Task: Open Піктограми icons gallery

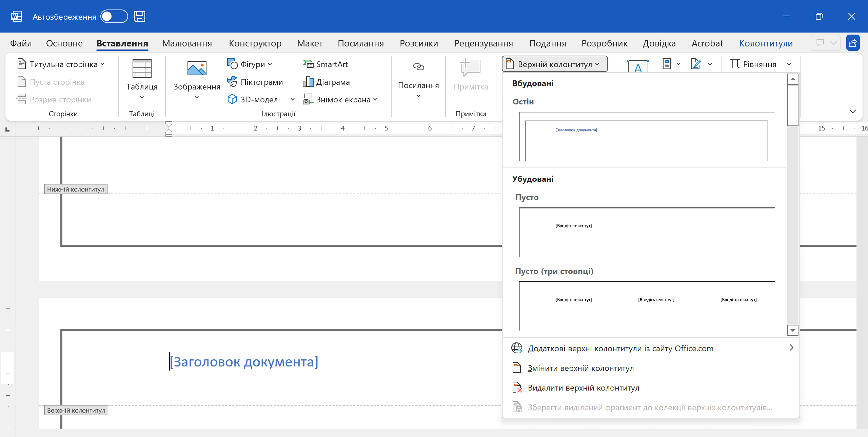Action: [x=255, y=82]
